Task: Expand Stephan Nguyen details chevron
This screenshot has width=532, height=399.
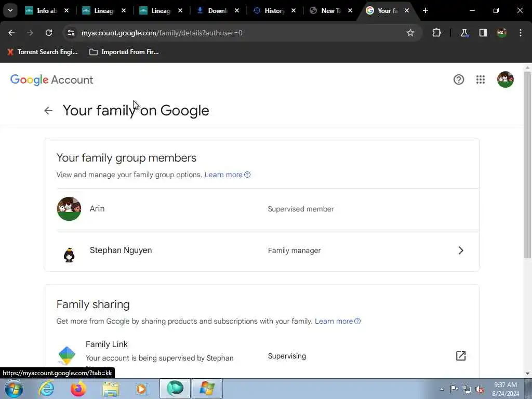Action: point(461,251)
